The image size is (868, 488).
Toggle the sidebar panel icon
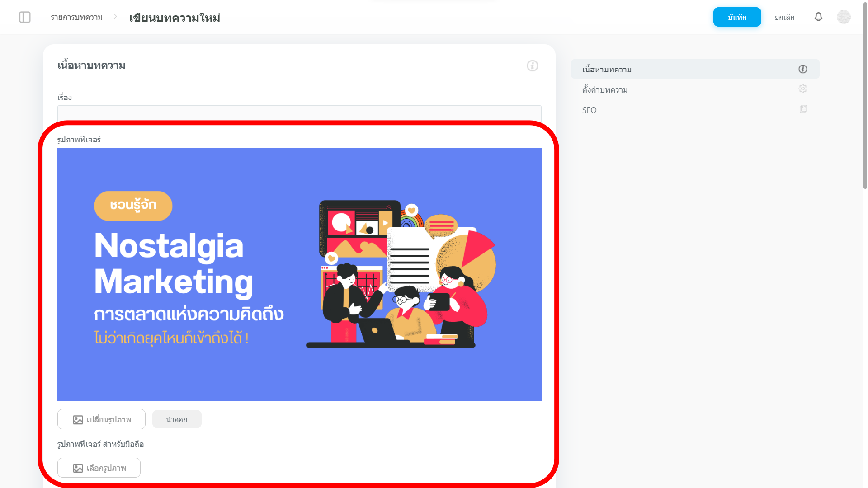coord(25,17)
